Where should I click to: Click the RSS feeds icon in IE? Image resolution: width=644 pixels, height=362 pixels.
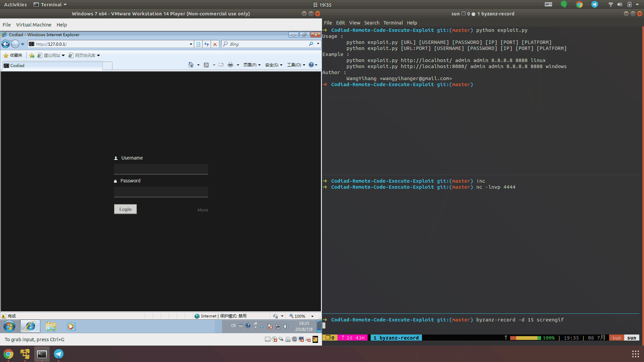tap(206, 65)
